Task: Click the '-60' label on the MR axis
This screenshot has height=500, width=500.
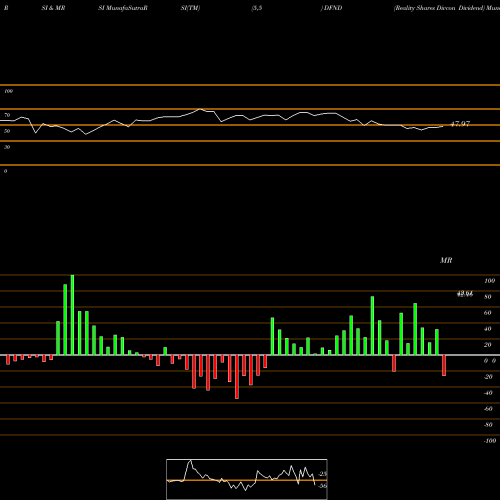Action: coord(488,409)
